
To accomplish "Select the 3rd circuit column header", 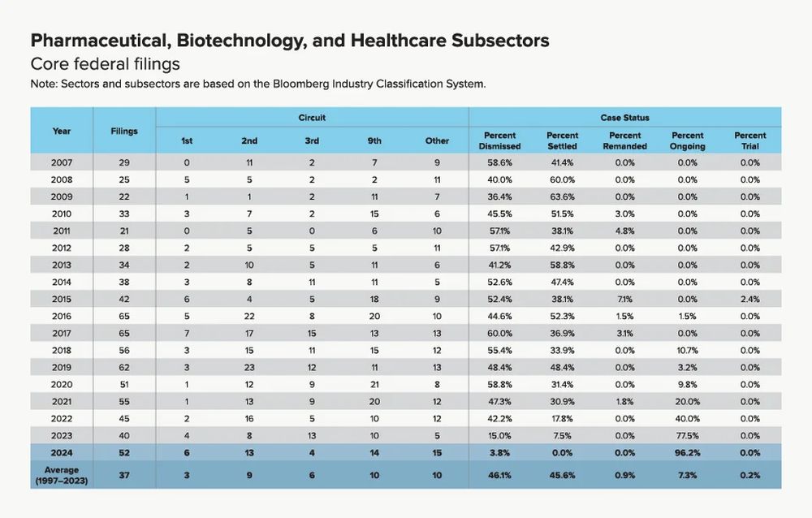I will coord(312,140).
